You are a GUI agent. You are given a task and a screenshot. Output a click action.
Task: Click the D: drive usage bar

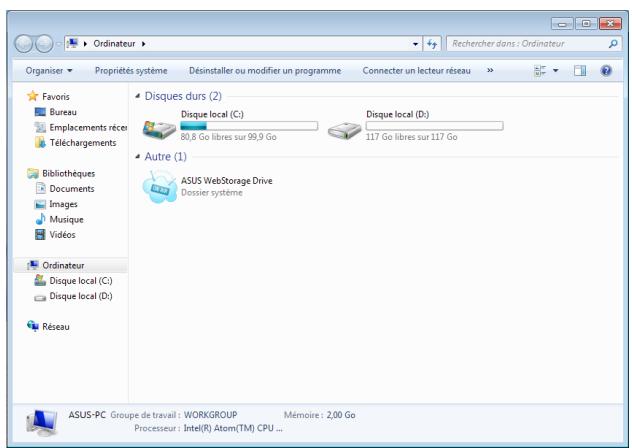pos(434,126)
